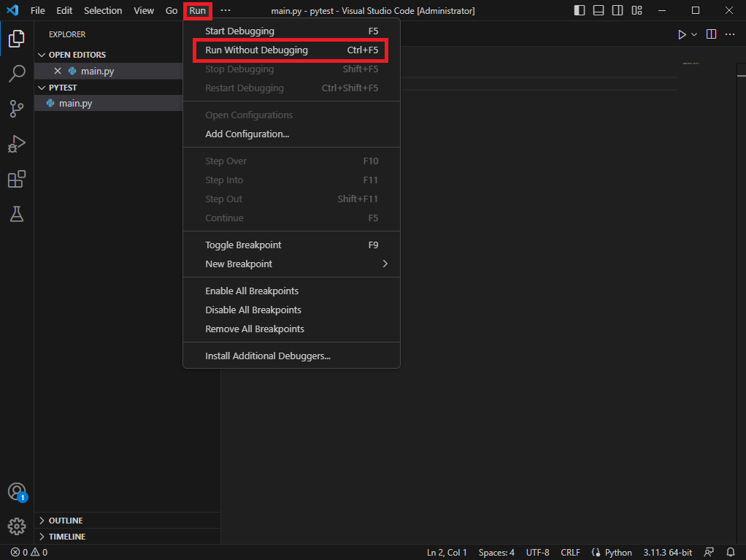Click Python language mode in status bar

[612, 553]
